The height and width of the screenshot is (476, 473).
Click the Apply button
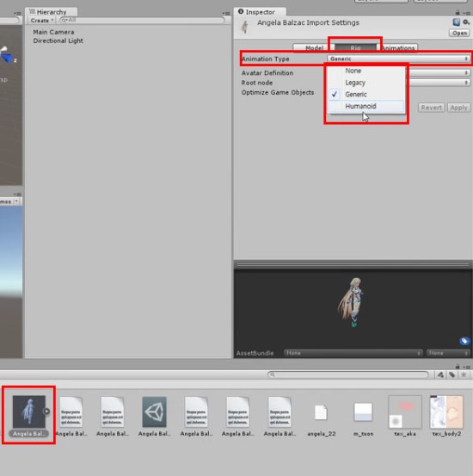pos(458,108)
